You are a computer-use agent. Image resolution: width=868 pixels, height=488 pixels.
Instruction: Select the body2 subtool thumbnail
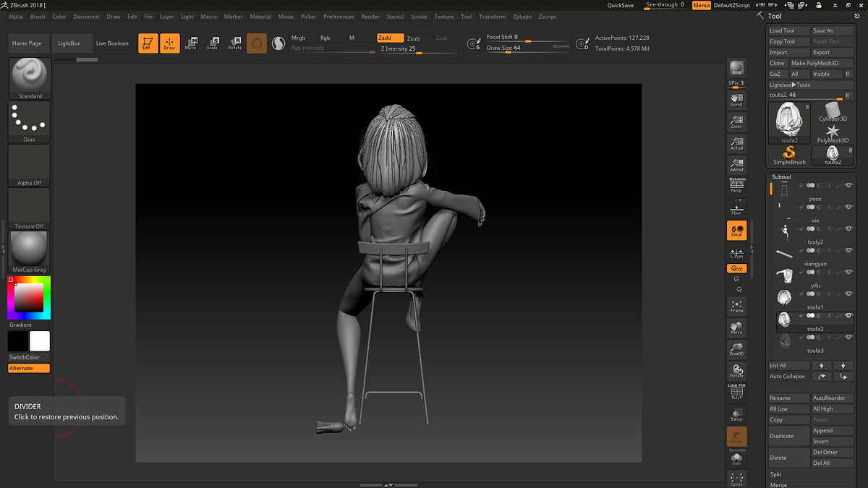[x=785, y=231]
